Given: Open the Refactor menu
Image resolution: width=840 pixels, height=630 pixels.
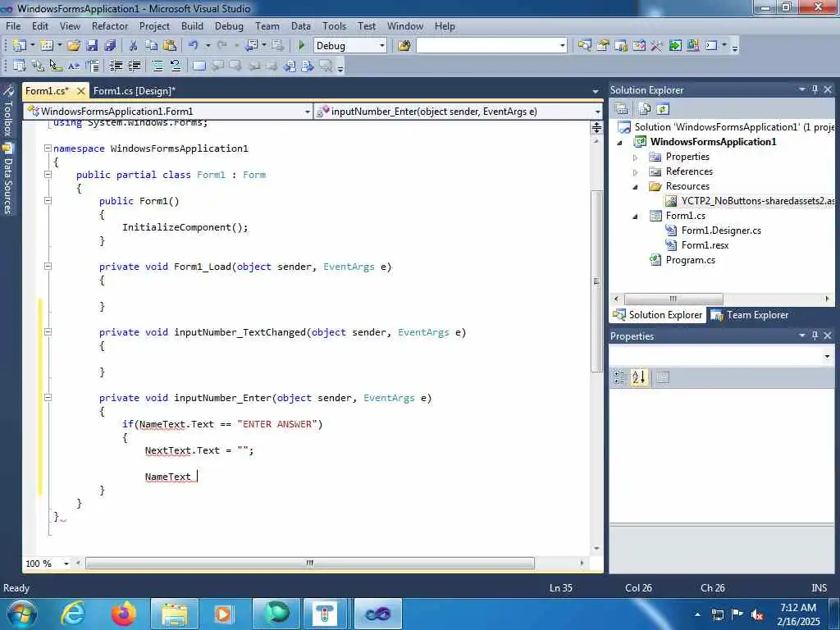Looking at the screenshot, I should 110,26.
